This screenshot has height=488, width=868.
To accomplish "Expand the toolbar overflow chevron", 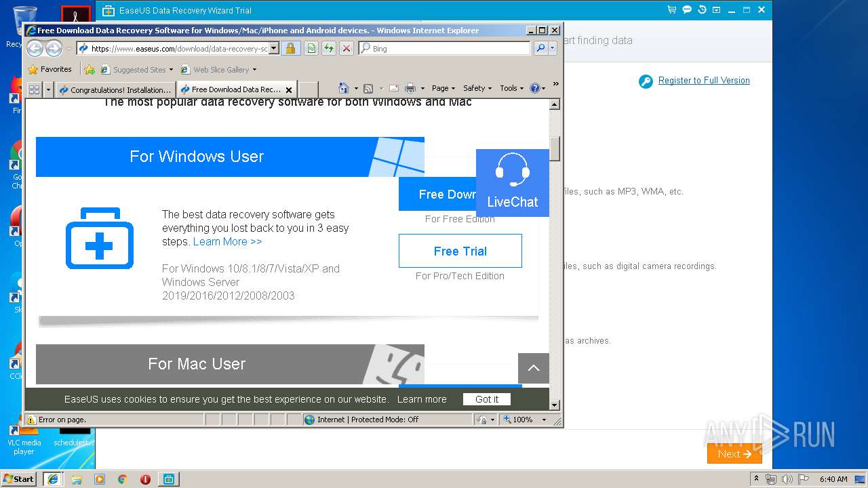I will point(556,84).
